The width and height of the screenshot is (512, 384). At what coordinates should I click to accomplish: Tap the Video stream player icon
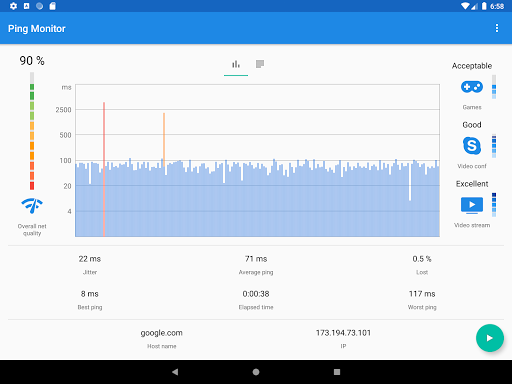coord(472,205)
